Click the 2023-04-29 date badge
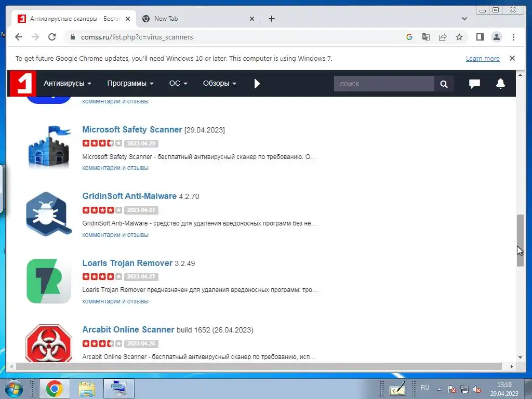 point(141,143)
